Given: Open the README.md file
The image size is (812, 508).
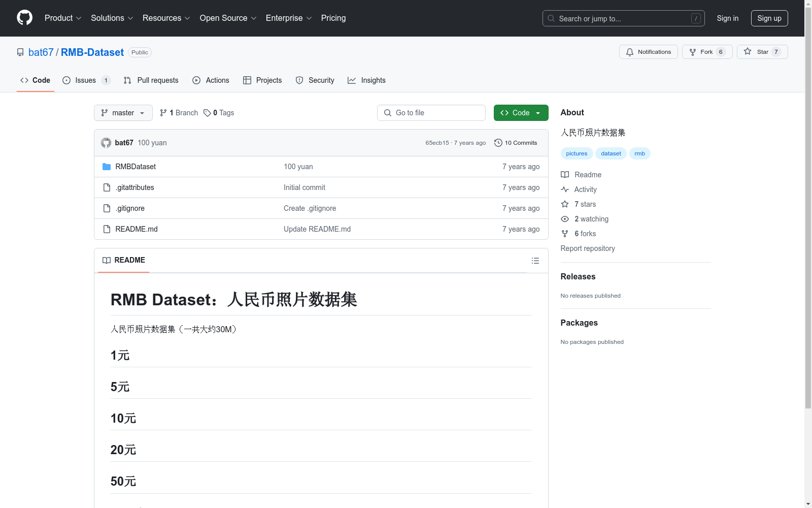Looking at the screenshot, I should [x=137, y=229].
